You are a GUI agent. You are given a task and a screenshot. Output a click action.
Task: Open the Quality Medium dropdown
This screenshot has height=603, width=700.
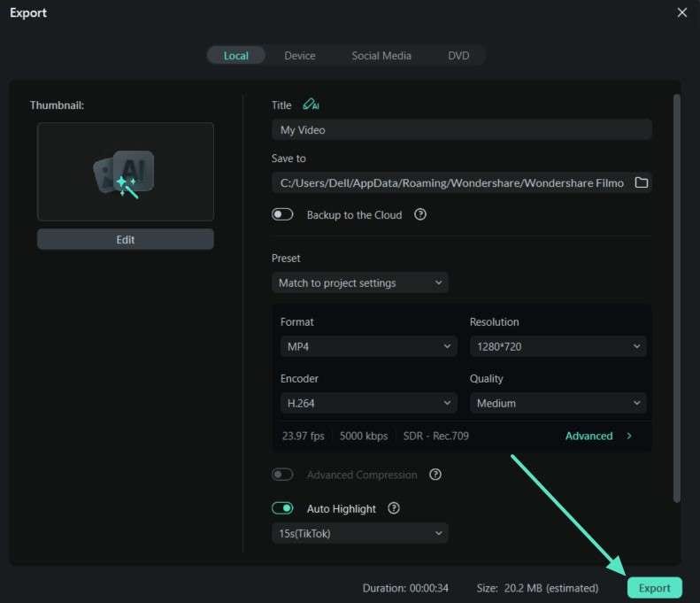tap(558, 404)
